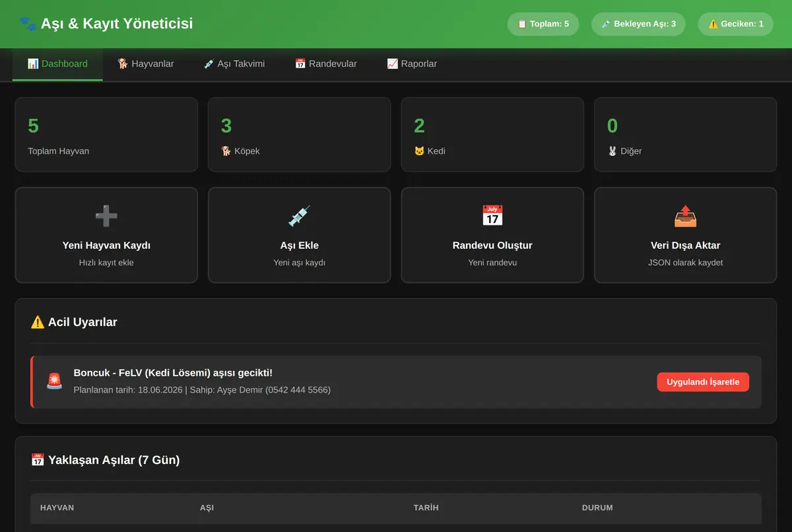Click the warning icon beside Acil Uyarılar
Screen dimensions: 792x532
pos(38,322)
